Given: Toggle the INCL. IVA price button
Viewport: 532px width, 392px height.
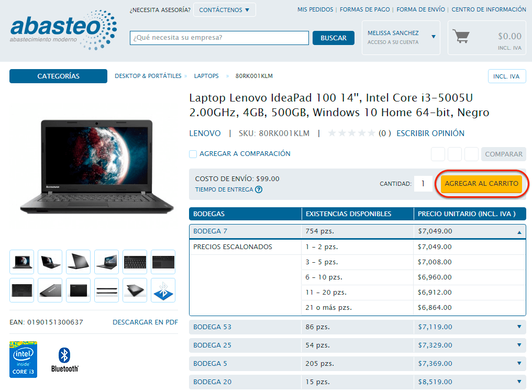Looking at the screenshot, I should (x=506, y=76).
